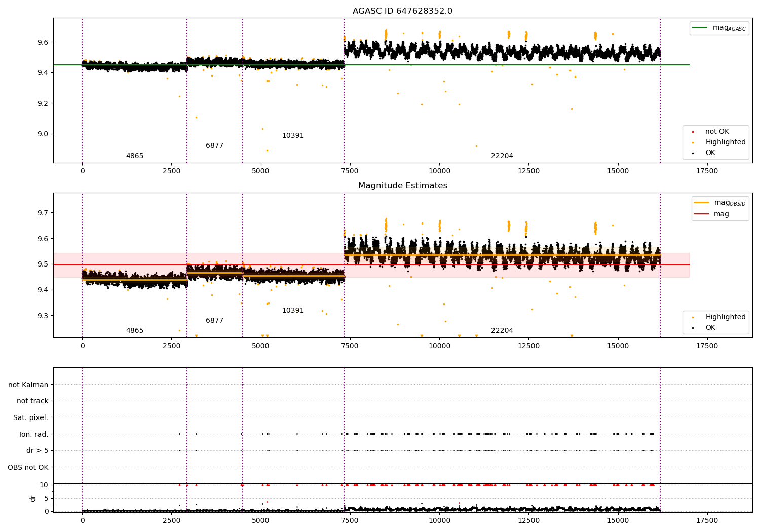Screen dimensions: 760x532
Task: Click the "not Kalman" row label
Action: (x=28, y=385)
